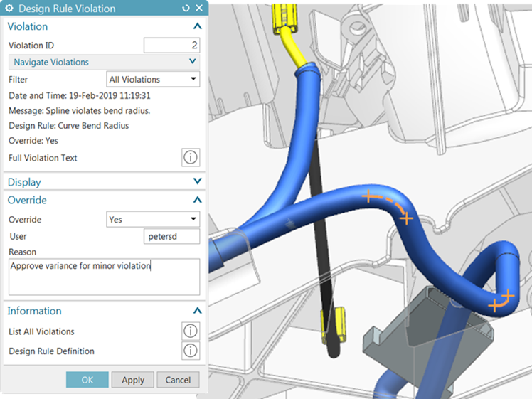
Task: Open the Override Yes dropdown
Action: click(x=153, y=219)
